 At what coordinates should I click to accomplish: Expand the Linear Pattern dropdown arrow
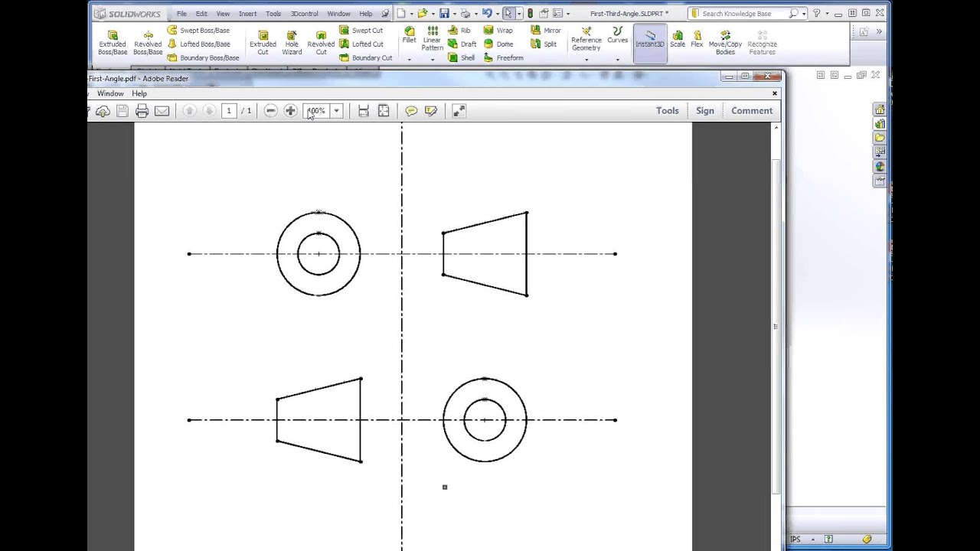(x=433, y=60)
